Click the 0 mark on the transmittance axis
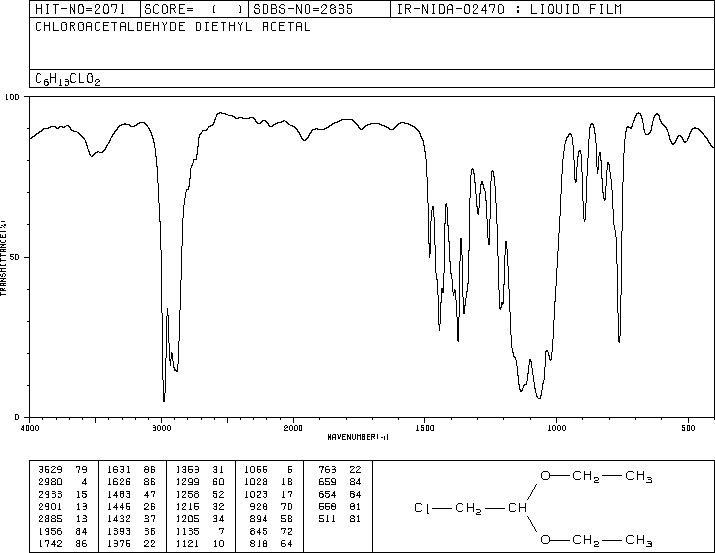The width and height of the screenshot is (715, 553). [x=17, y=417]
